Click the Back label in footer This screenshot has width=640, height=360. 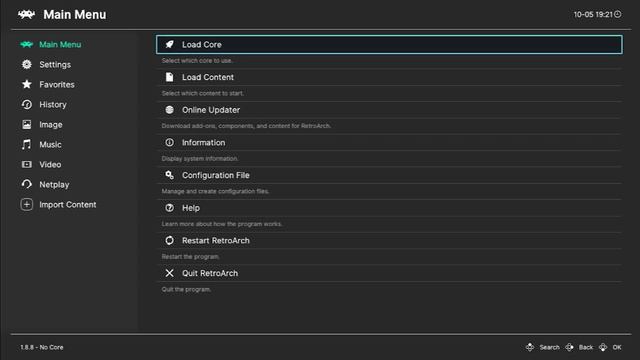click(586, 347)
